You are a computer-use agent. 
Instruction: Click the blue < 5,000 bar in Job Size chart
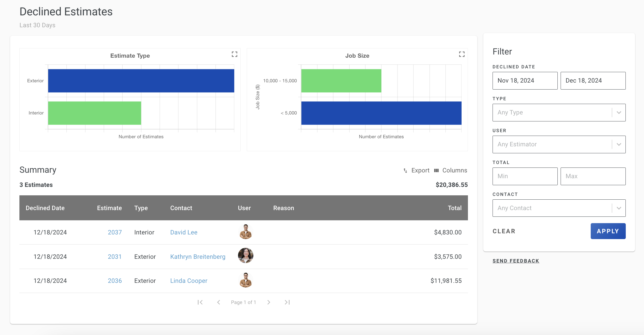click(x=381, y=113)
